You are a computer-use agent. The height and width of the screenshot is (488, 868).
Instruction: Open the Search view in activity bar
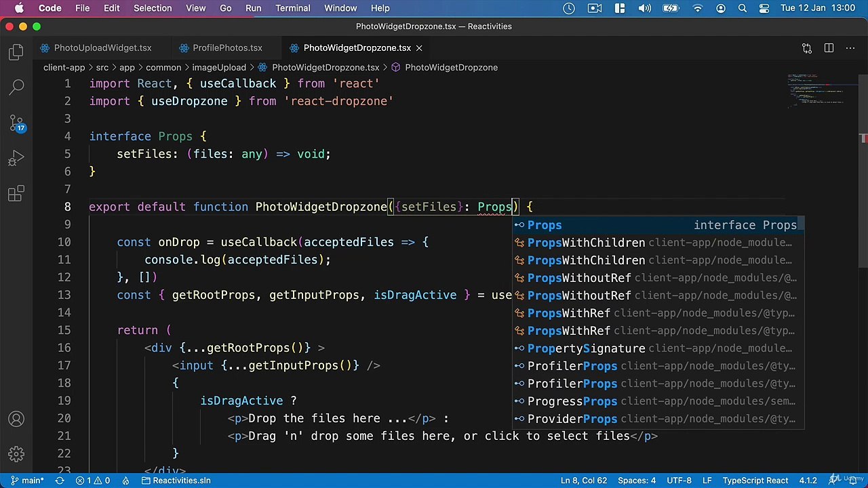[16, 87]
